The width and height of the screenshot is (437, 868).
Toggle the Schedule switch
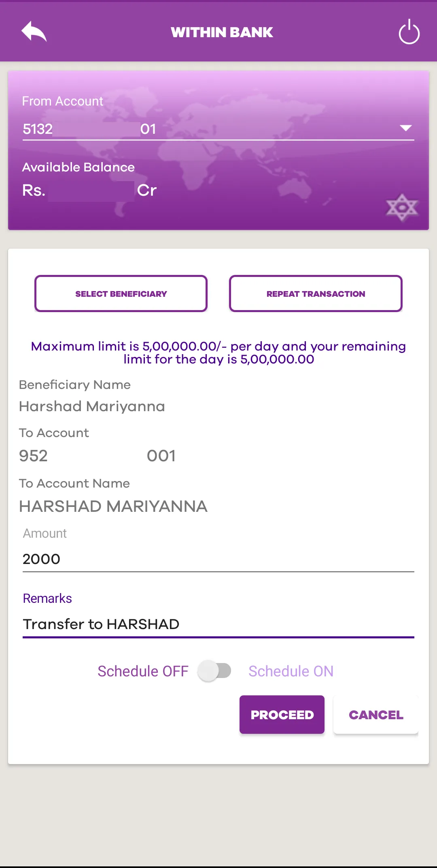coord(214,671)
